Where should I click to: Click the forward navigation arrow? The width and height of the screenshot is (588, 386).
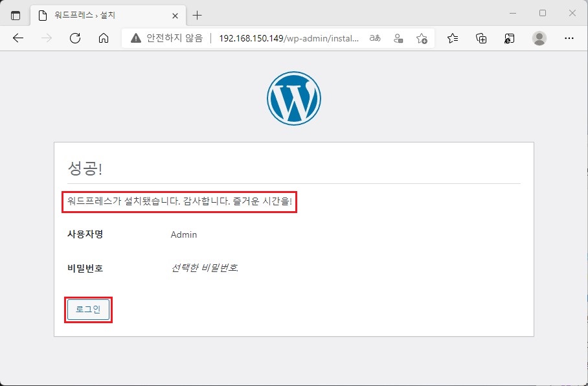(47, 38)
